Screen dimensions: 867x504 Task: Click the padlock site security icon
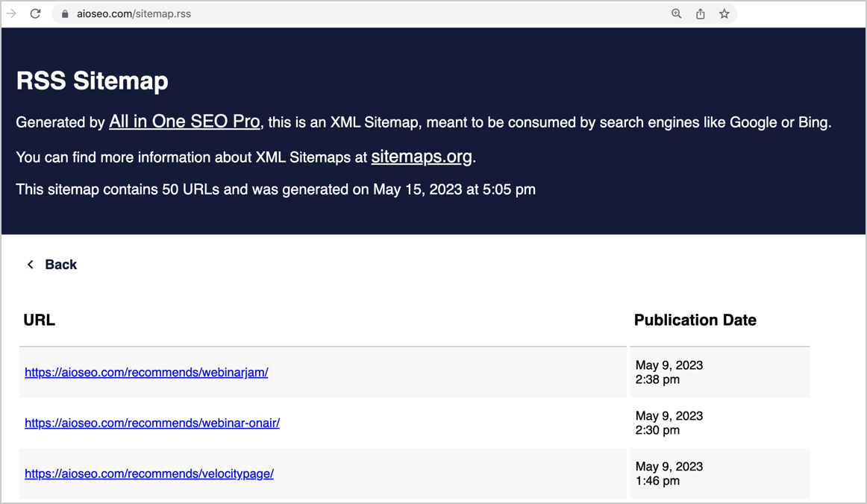point(65,14)
